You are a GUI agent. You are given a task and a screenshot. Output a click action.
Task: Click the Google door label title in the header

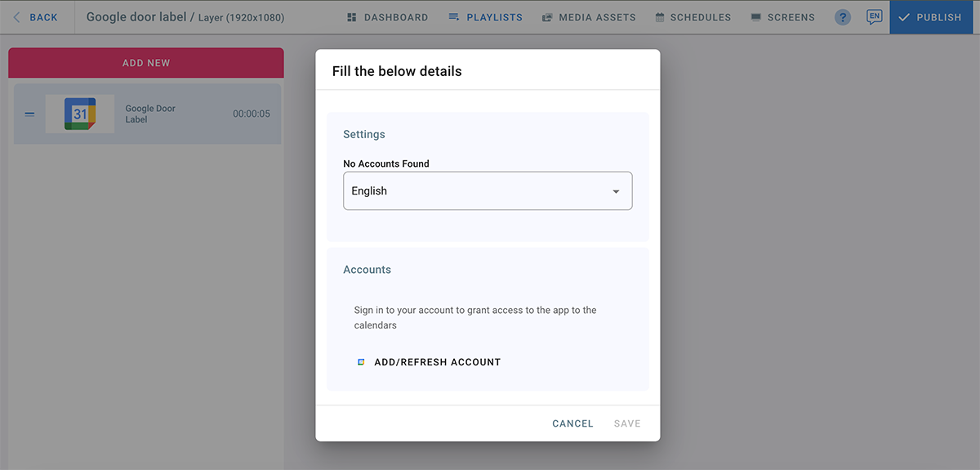(x=136, y=17)
